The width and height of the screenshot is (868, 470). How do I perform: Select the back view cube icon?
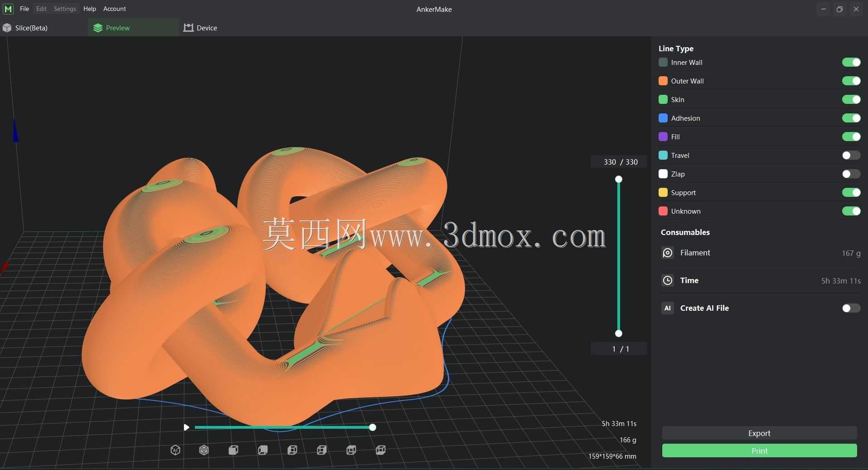(263, 450)
